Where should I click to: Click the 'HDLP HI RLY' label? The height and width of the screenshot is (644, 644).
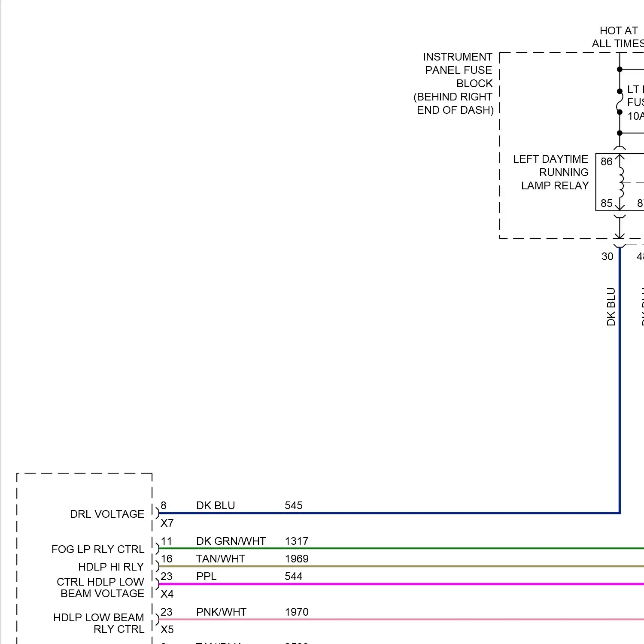click(x=111, y=567)
